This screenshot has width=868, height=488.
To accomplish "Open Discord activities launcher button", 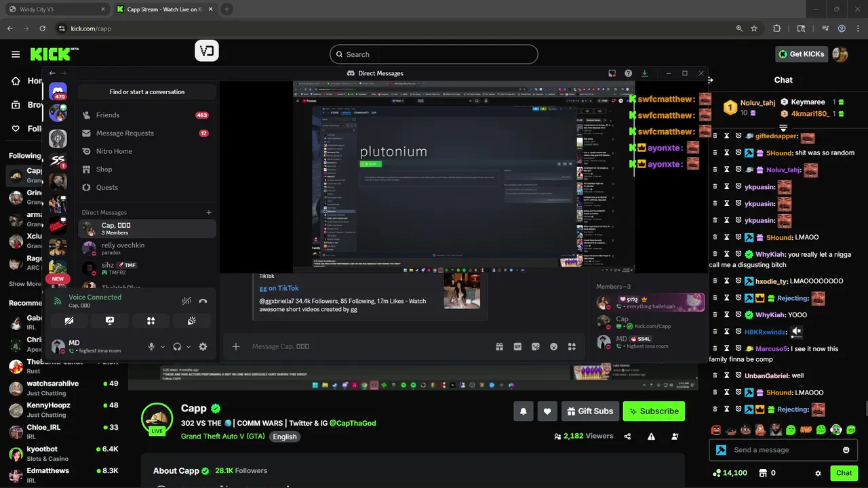I will tap(151, 321).
